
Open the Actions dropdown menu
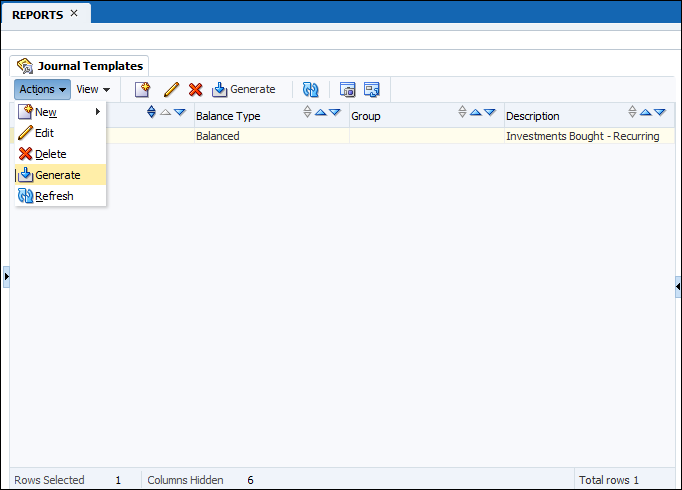coord(42,89)
